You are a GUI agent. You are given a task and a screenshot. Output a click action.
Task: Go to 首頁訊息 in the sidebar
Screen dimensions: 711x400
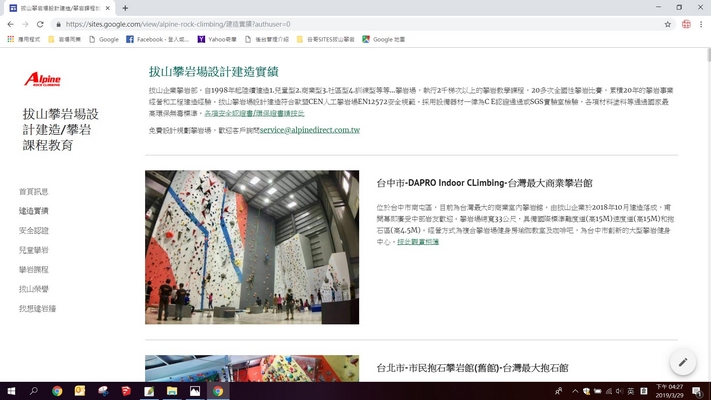(34, 191)
